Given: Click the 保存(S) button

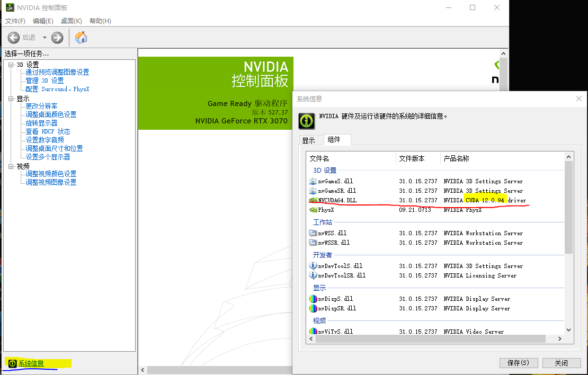Looking at the screenshot, I should (519, 363).
